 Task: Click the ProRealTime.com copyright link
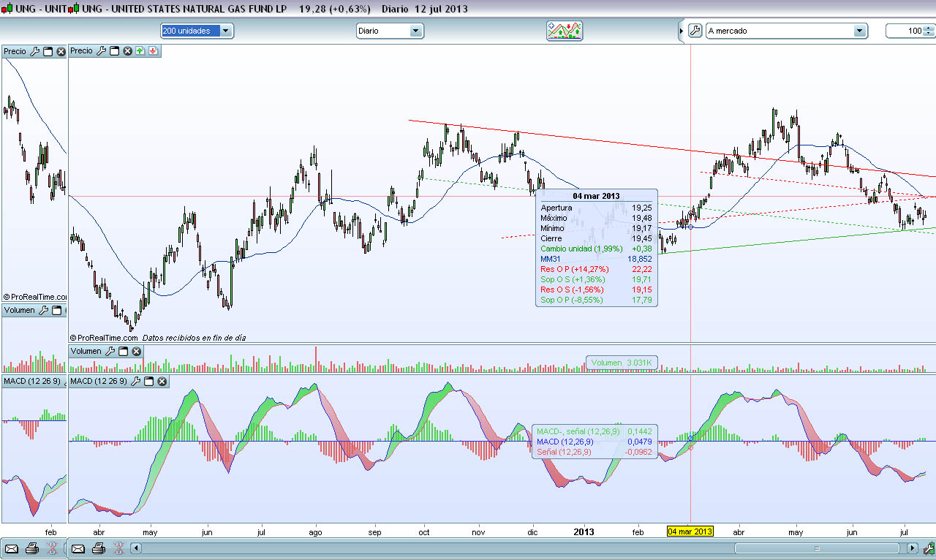104,338
